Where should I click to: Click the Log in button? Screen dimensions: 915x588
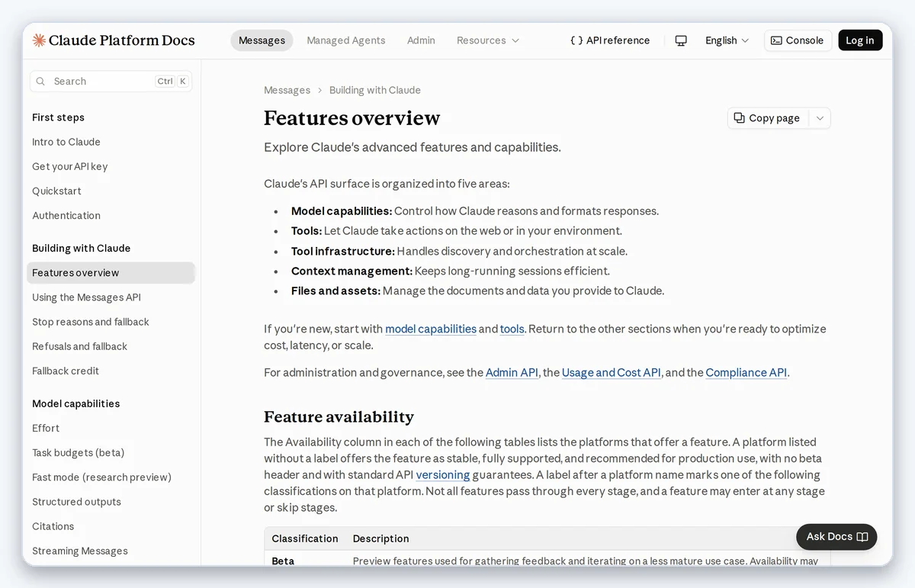pyautogui.click(x=860, y=40)
